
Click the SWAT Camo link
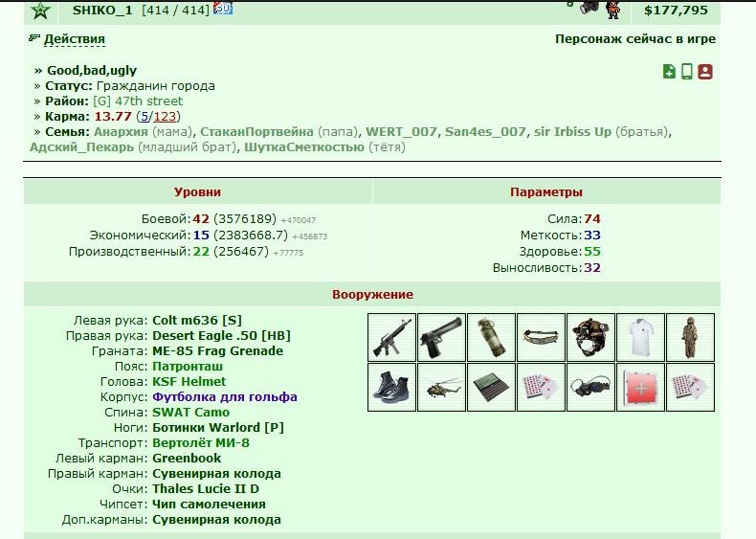click(191, 413)
